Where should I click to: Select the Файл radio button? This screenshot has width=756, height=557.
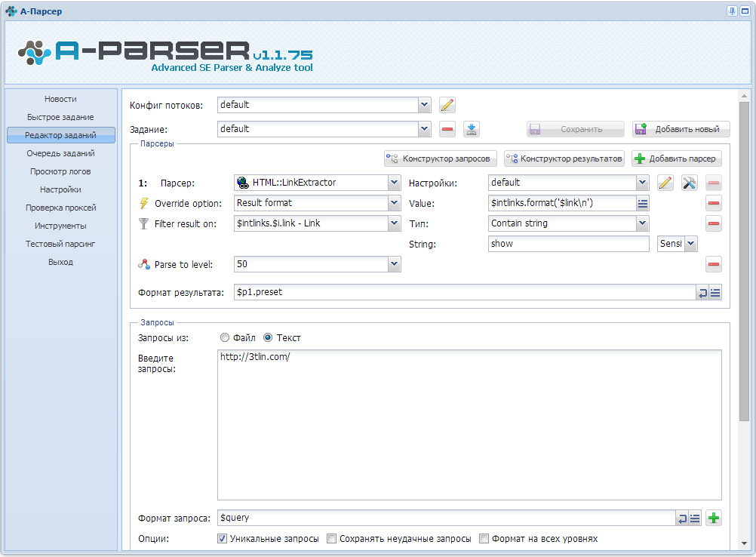225,337
